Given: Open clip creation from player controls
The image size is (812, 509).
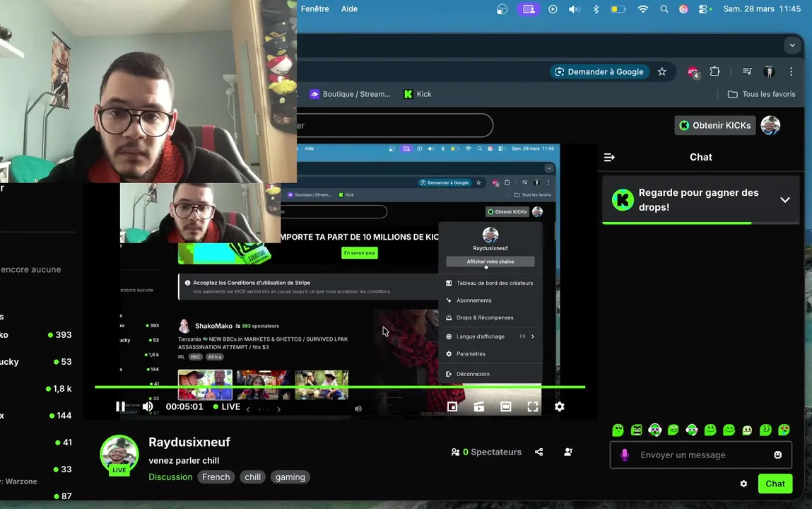Looking at the screenshot, I should coord(479,406).
